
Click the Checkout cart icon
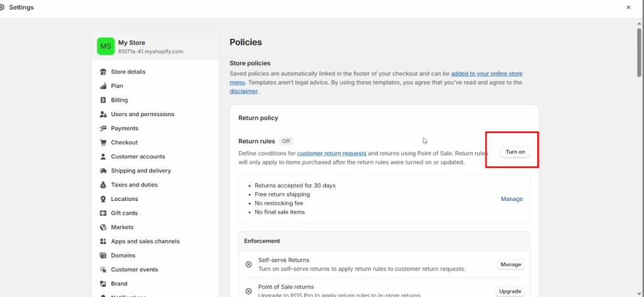point(103,143)
